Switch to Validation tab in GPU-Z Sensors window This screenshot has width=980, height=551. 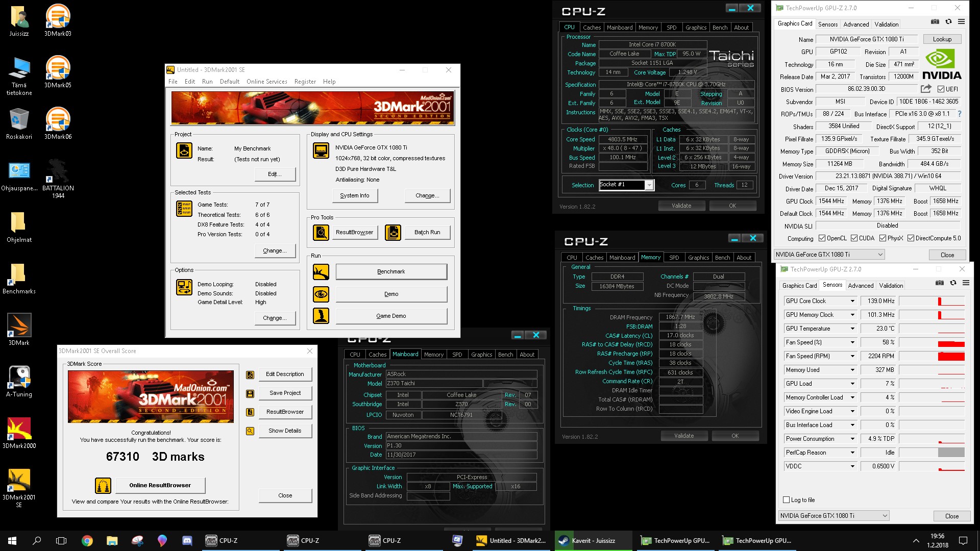[891, 286]
